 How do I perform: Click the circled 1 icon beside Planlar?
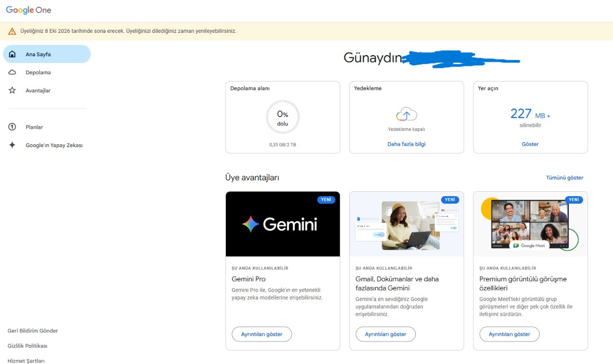pos(12,127)
